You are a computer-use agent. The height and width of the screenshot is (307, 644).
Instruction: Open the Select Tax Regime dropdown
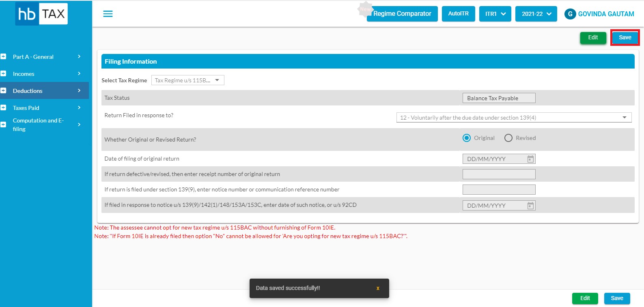pos(187,80)
